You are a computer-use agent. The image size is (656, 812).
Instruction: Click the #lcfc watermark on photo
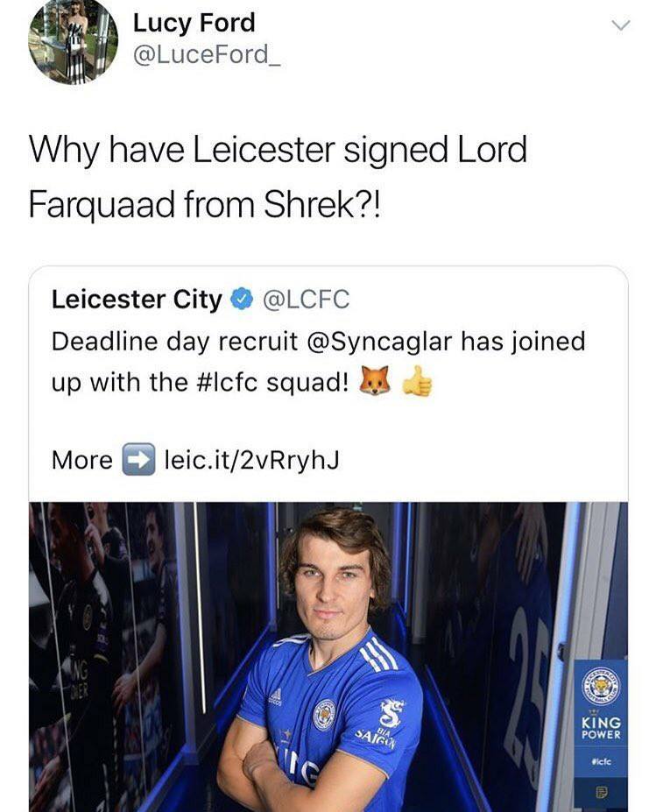[x=601, y=762]
